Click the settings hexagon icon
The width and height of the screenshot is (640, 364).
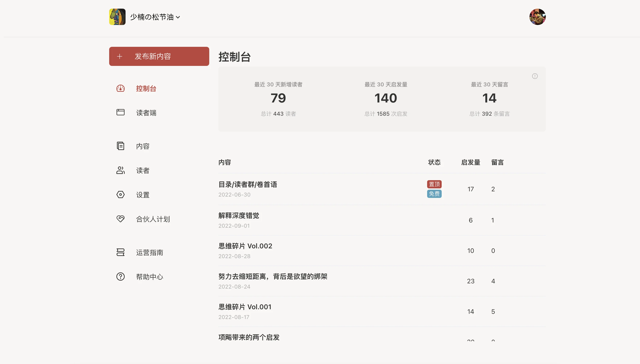(x=120, y=194)
